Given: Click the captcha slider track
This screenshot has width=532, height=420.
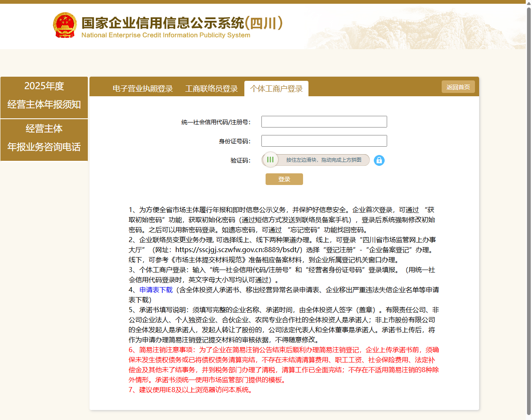Looking at the screenshot, I should pos(321,160).
